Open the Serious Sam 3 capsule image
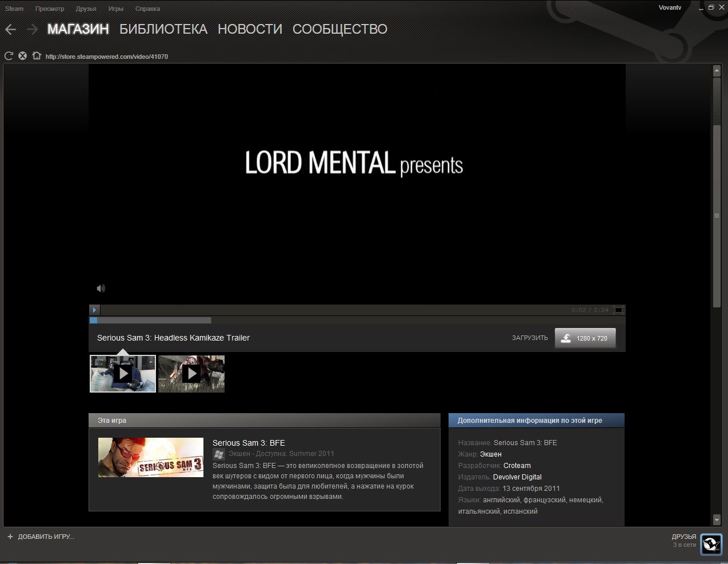This screenshot has height=564, width=728. pyautogui.click(x=151, y=457)
